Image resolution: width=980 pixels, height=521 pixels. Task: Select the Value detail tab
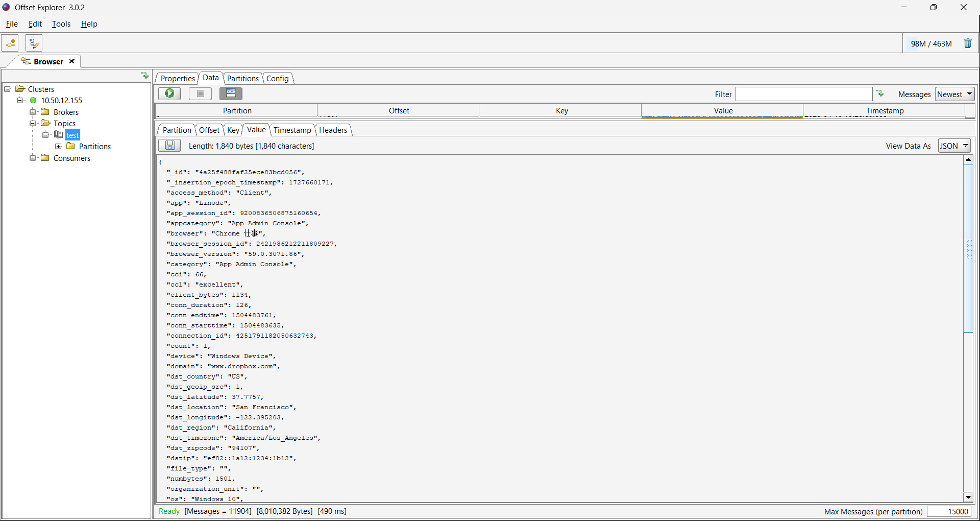click(x=256, y=129)
